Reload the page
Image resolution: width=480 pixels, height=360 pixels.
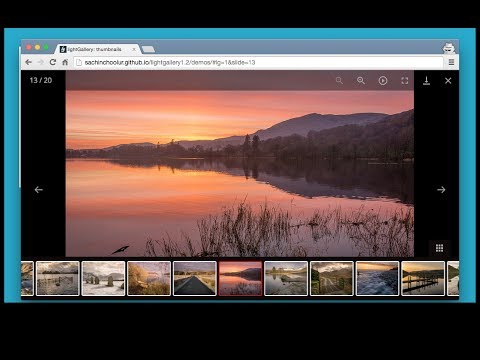click(53, 62)
